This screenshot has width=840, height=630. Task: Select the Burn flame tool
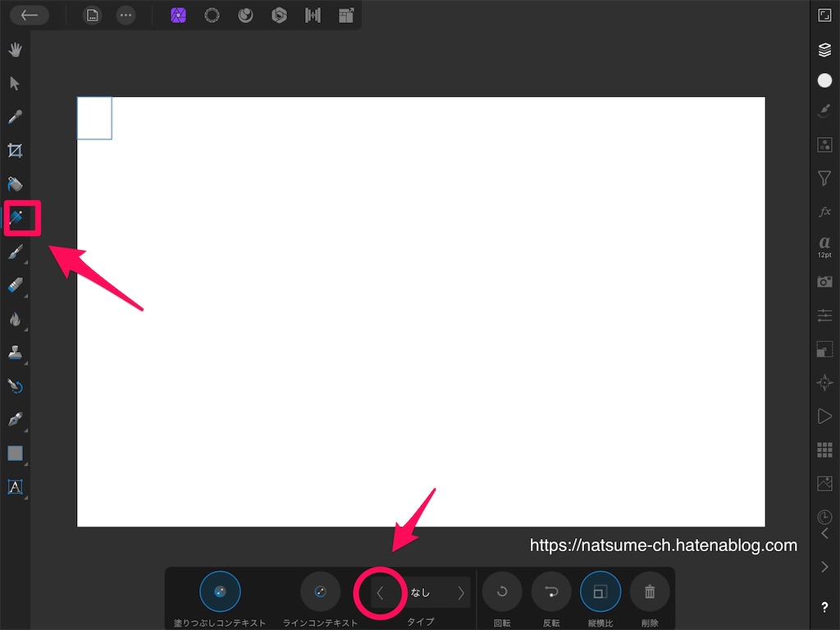tap(15, 319)
